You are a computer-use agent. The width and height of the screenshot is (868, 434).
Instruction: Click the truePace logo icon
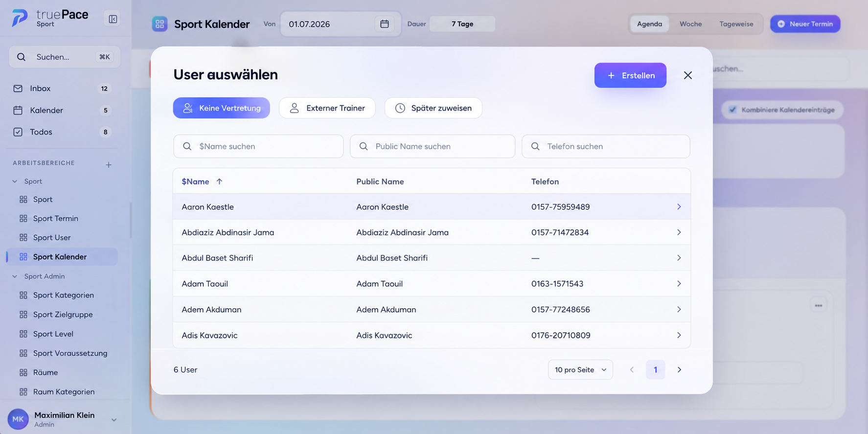(20, 18)
